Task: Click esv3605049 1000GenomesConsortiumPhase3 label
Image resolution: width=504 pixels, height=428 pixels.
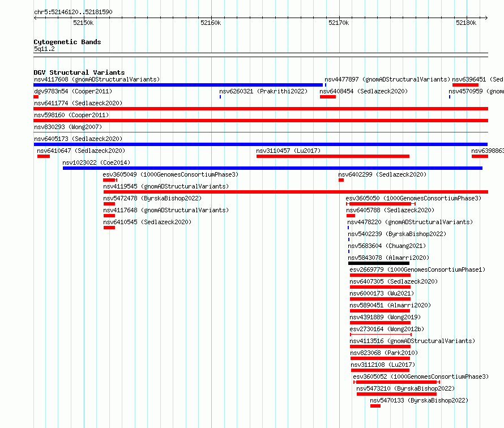Action: (x=170, y=174)
